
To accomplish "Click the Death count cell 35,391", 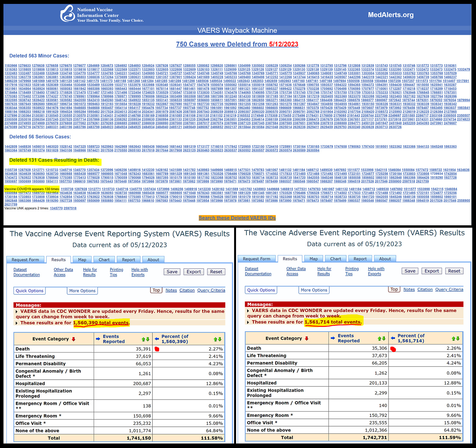I will pos(123,349).
